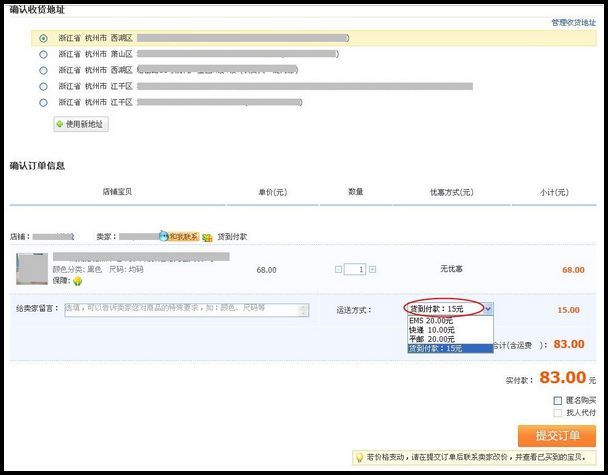Select the 萧山区 address radio button

tap(43, 54)
